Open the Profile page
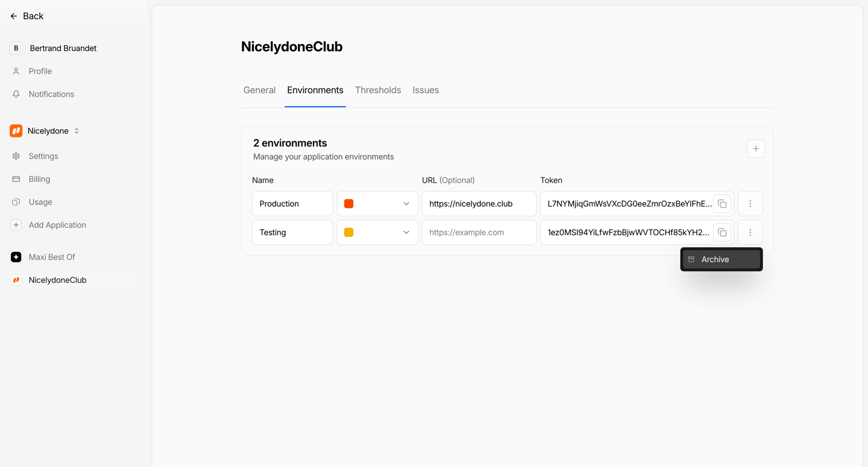Screen dimensions: 868x467 [40, 71]
